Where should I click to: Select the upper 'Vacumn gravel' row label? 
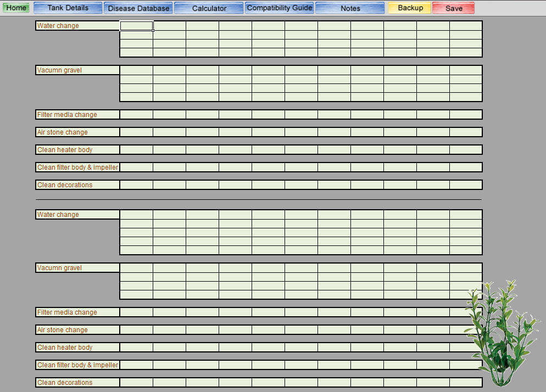click(x=77, y=70)
